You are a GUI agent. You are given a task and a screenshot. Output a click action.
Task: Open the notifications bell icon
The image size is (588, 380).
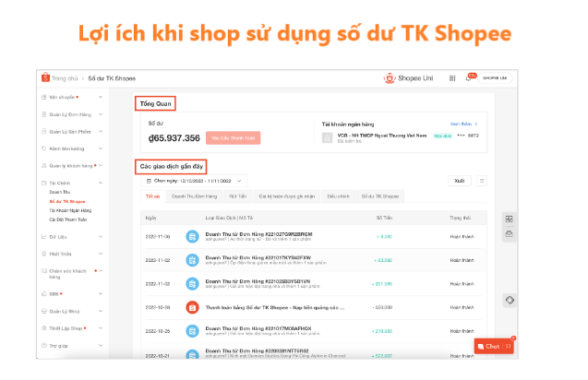point(468,78)
